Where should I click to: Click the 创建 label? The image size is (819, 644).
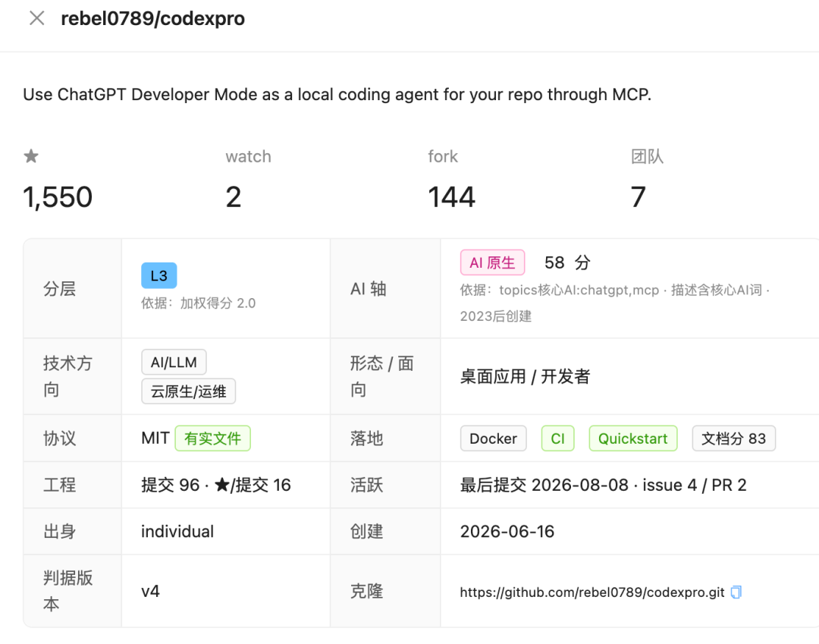click(x=367, y=531)
